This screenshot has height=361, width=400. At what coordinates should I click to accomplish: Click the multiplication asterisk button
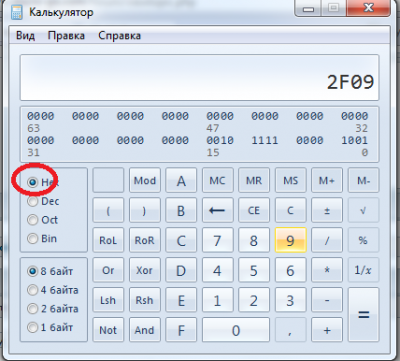tap(327, 271)
